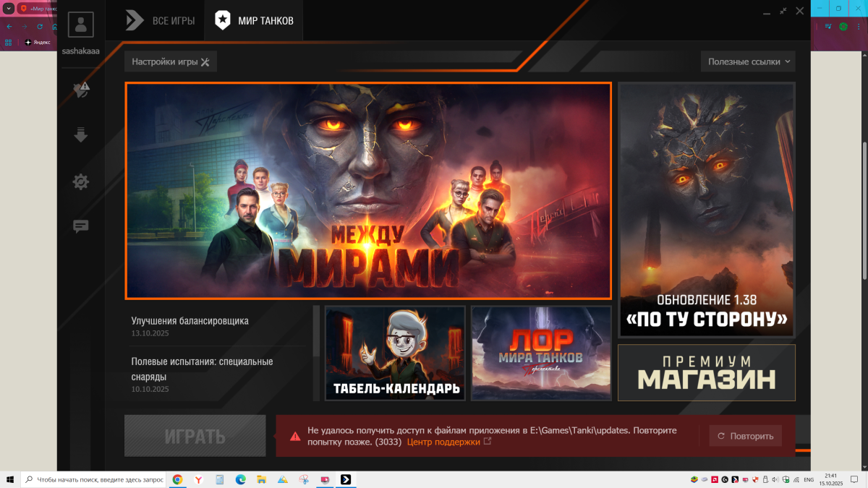Open the browser's three-dot menu

pyautogui.click(x=858, y=26)
